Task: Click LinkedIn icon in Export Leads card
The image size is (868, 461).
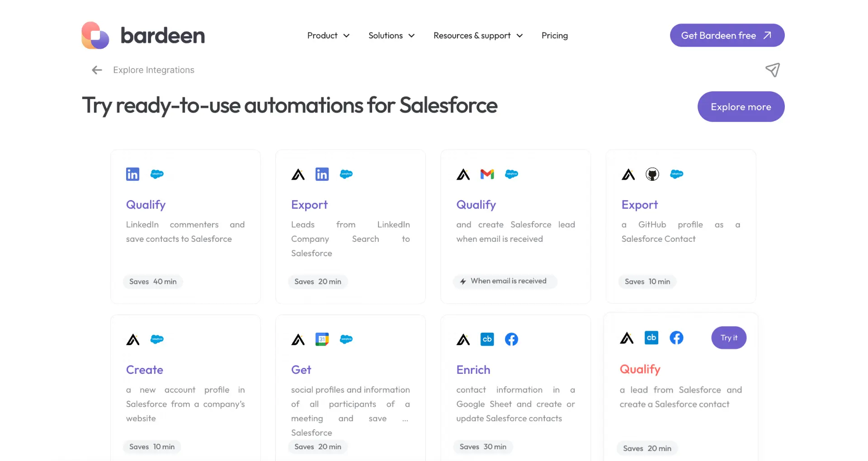Action: point(322,174)
